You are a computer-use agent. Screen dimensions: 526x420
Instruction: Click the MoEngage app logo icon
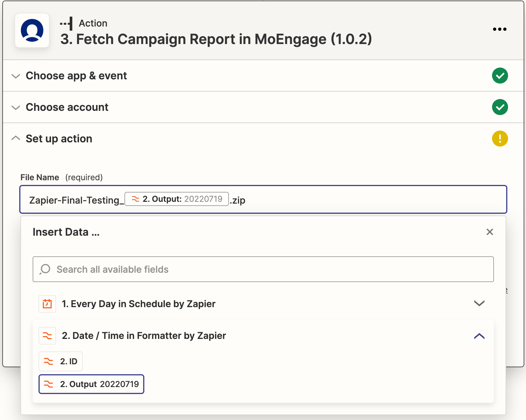tap(32, 30)
